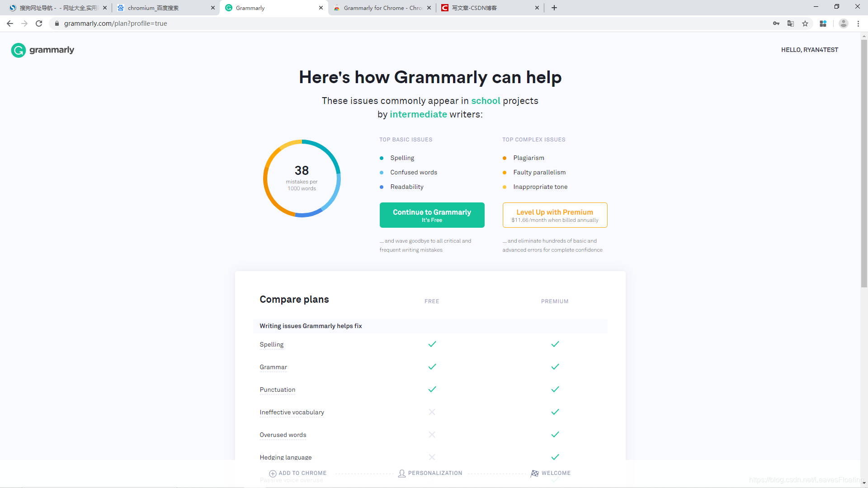
Task: Click Add to Chrome step icon
Action: (273, 474)
